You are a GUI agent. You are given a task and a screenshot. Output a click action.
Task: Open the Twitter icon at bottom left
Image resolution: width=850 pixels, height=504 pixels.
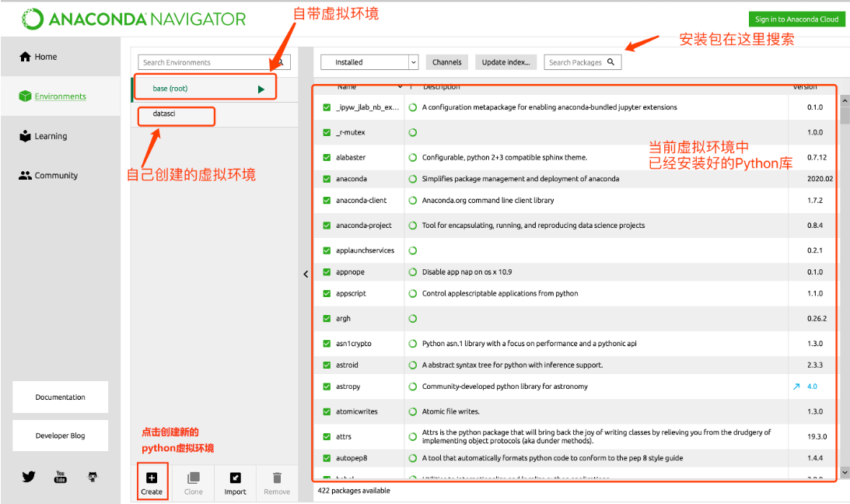29,477
